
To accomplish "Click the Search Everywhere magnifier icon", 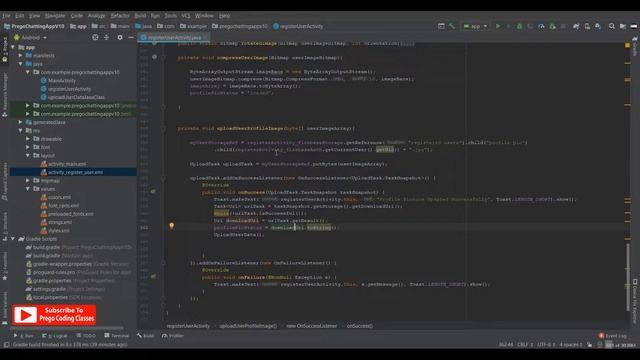I will point(611,26).
